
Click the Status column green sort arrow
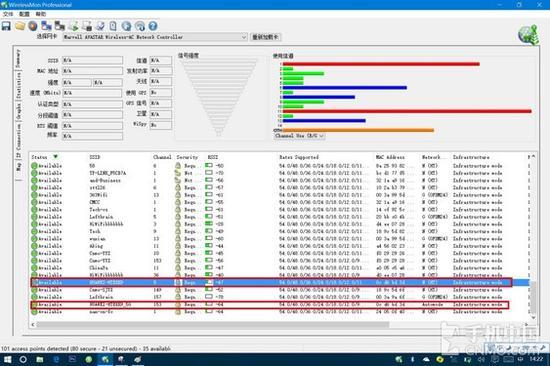click(55, 157)
